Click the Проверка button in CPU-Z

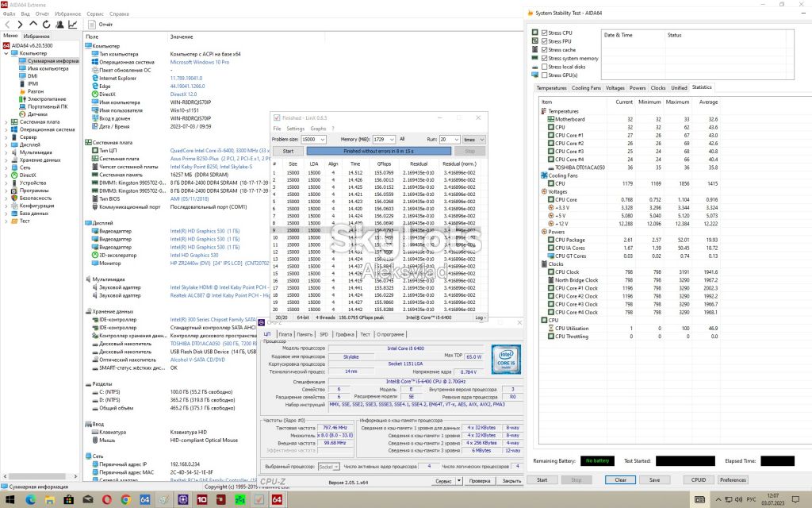click(x=479, y=481)
